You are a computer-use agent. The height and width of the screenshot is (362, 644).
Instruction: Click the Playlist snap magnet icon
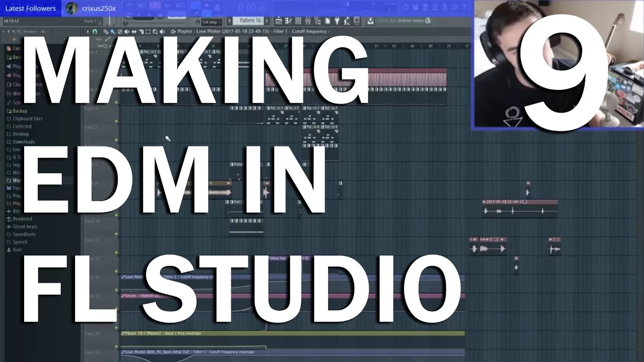point(95,31)
